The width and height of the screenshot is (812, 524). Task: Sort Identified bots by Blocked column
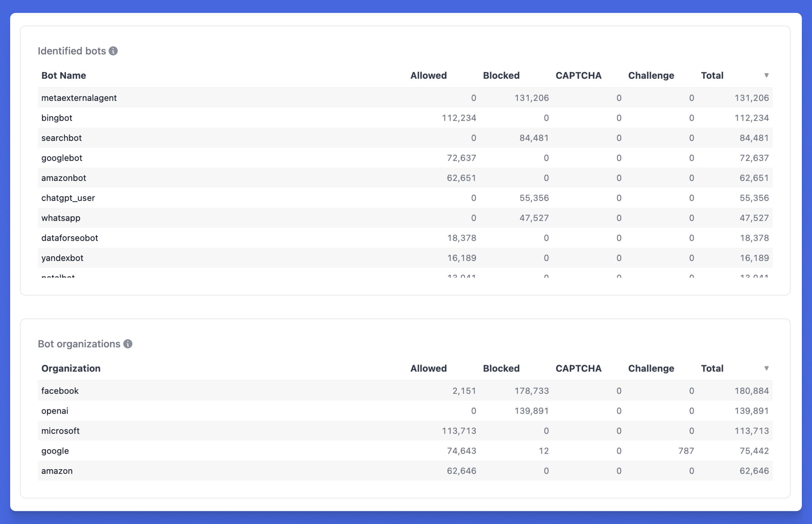[501, 75]
